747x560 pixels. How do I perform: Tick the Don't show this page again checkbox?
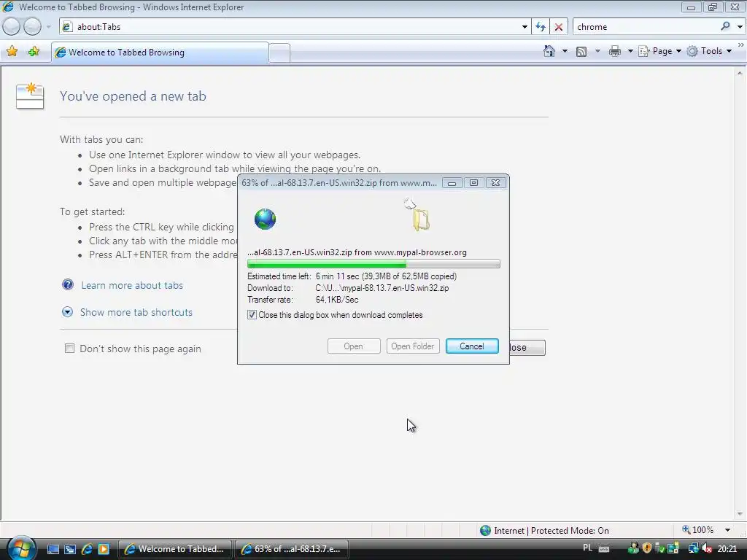69,349
